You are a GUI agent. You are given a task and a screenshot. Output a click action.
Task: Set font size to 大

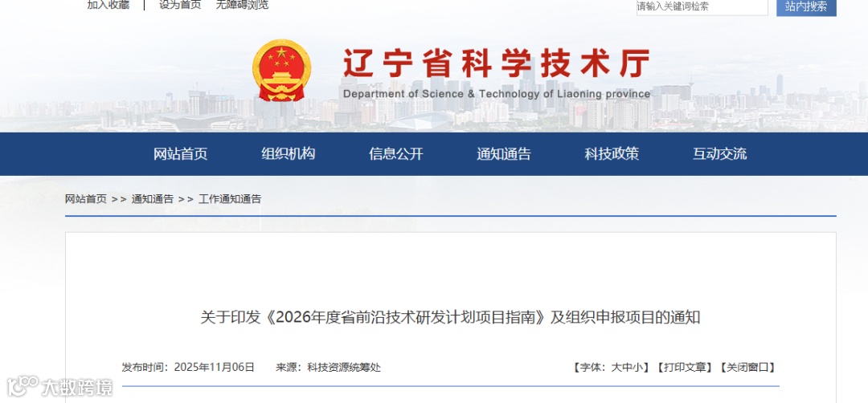pos(616,368)
